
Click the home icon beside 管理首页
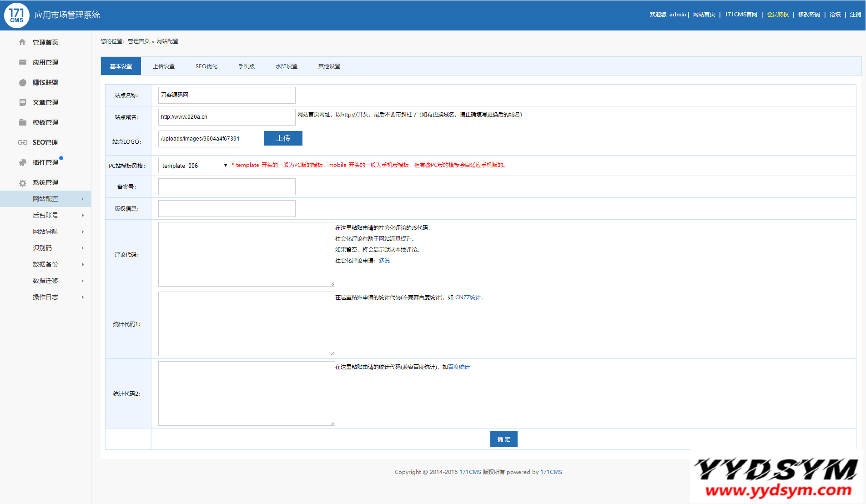(x=22, y=42)
